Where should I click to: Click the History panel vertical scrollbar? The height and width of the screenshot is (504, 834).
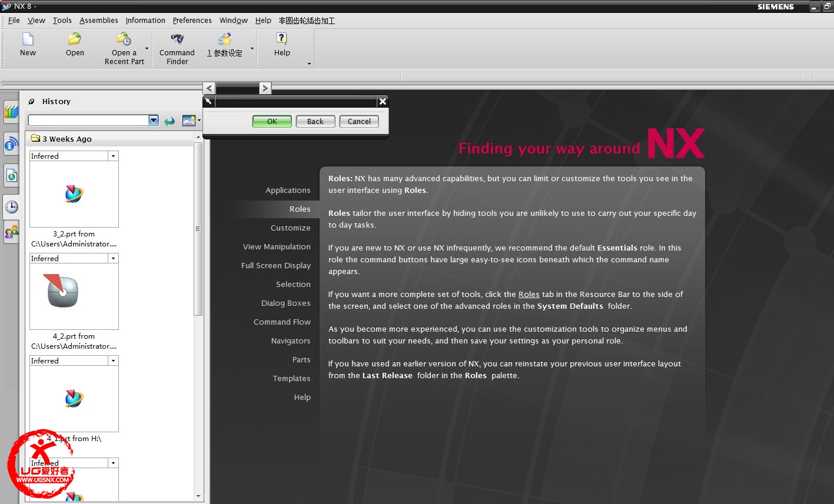coord(198,228)
